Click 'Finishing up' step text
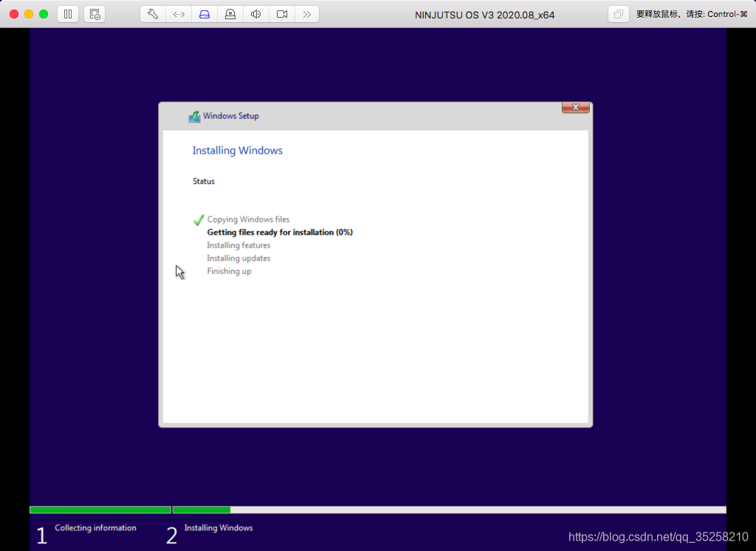The width and height of the screenshot is (756, 551). coord(229,271)
